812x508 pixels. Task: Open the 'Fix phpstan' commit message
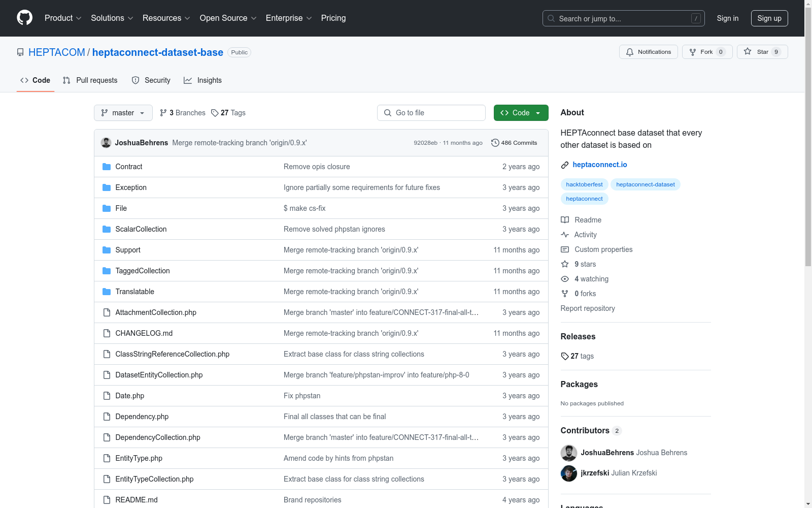point(302,396)
